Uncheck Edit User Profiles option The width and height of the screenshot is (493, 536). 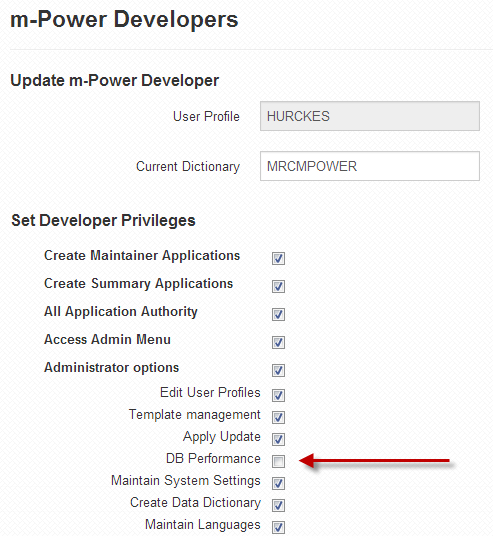click(278, 396)
